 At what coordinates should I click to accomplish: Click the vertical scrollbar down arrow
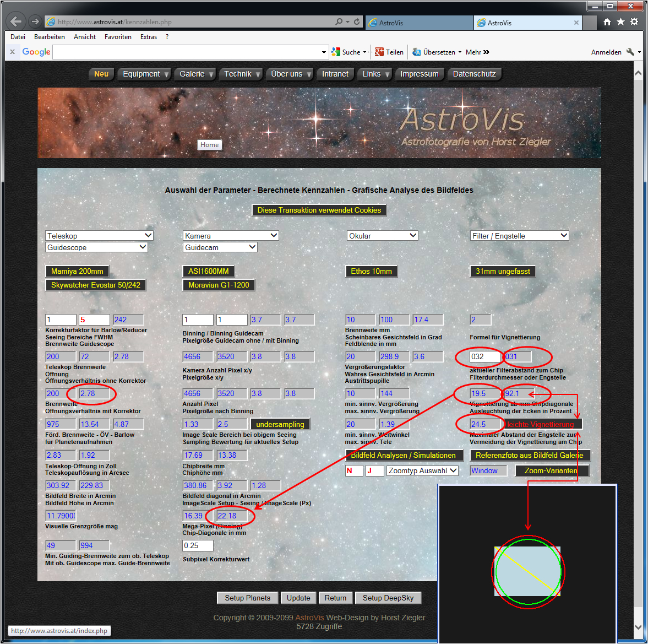(638, 627)
